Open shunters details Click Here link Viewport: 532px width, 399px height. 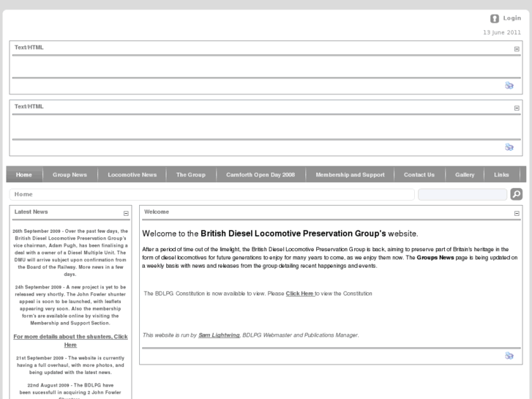tap(70, 340)
